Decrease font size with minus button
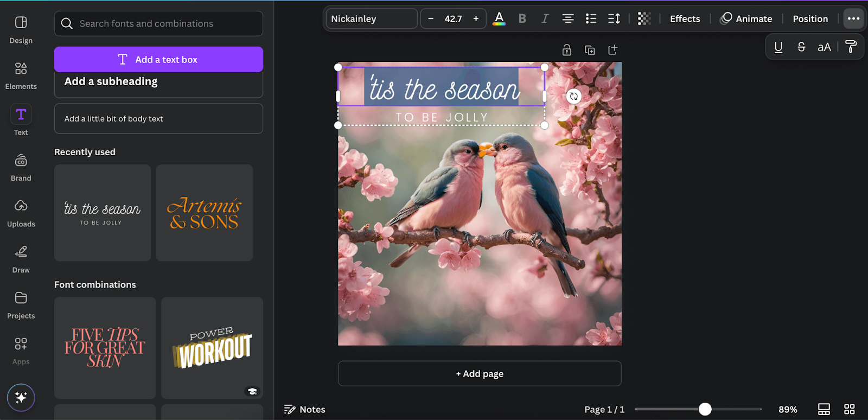The height and width of the screenshot is (420, 868). (x=431, y=19)
